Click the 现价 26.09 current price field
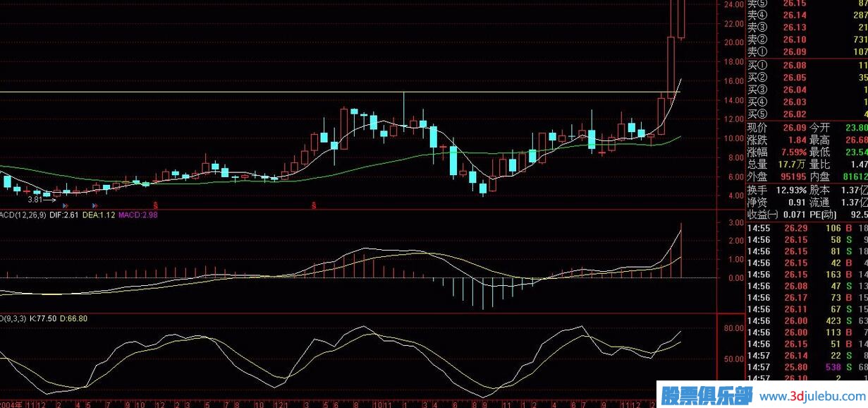The image size is (868, 408). 776,127
